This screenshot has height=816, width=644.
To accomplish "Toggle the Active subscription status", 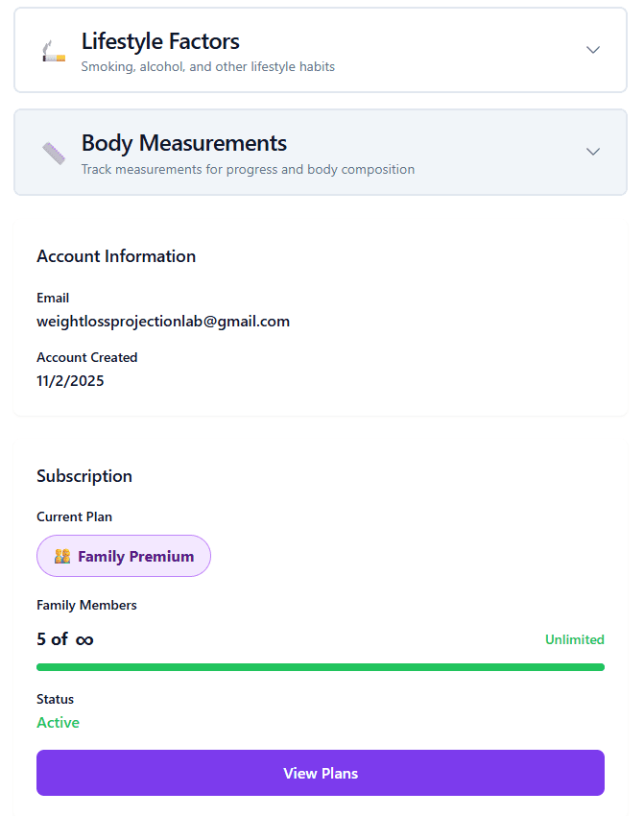I will coord(58,722).
